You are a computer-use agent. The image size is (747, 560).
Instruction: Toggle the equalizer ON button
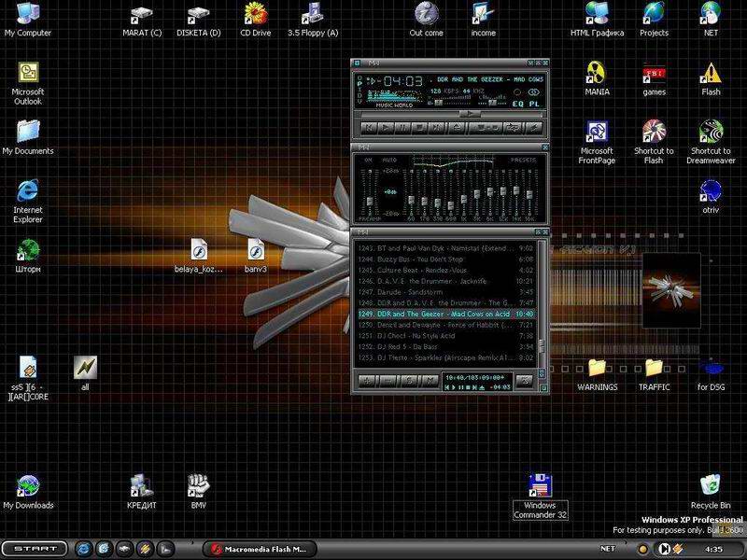point(368,160)
